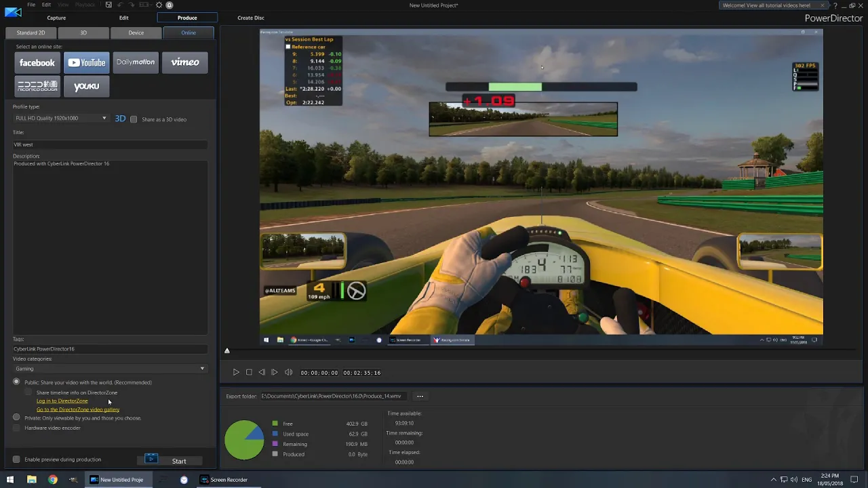Browse export folder with ellipsis button

(420, 396)
